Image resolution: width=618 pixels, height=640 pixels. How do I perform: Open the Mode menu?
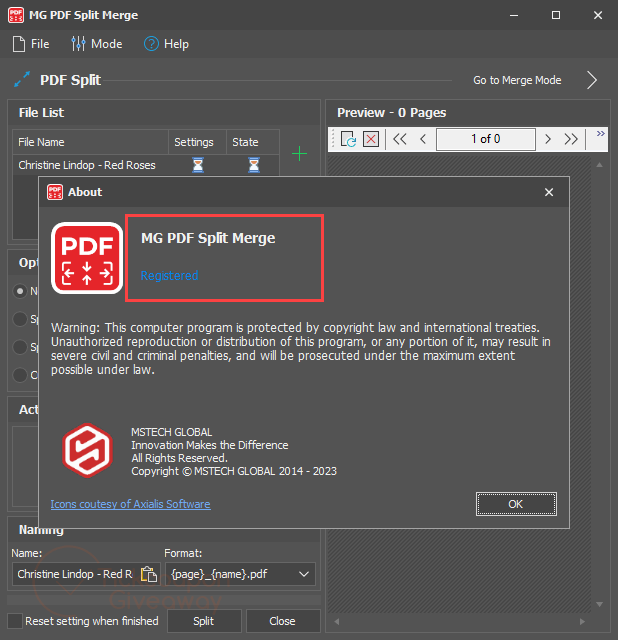pyautogui.click(x=97, y=44)
